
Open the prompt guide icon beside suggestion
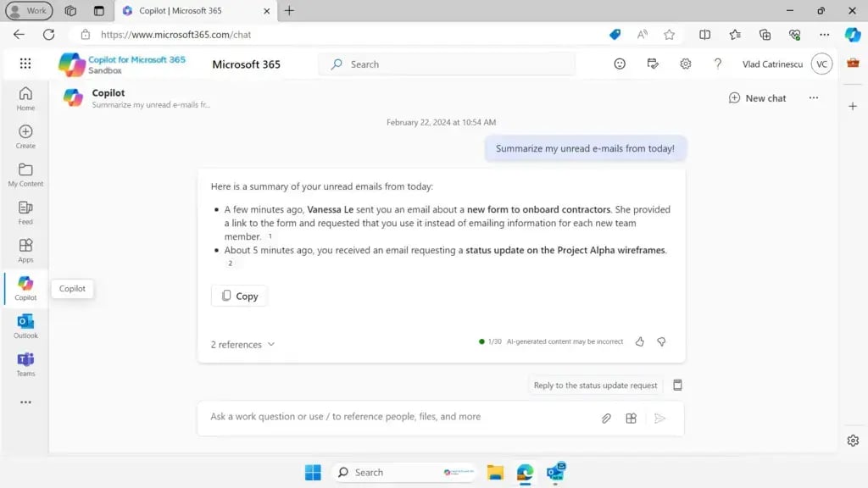677,385
